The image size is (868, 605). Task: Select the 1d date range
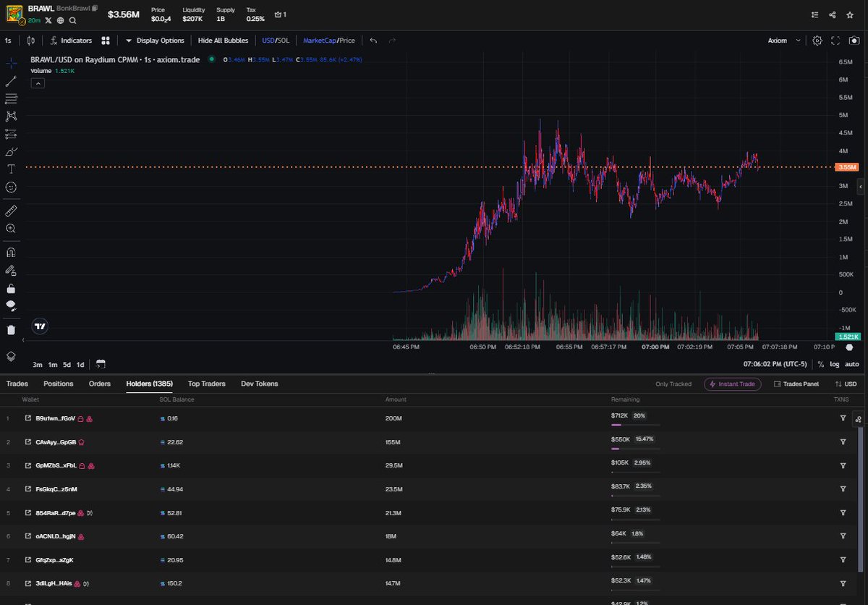pyautogui.click(x=80, y=364)
